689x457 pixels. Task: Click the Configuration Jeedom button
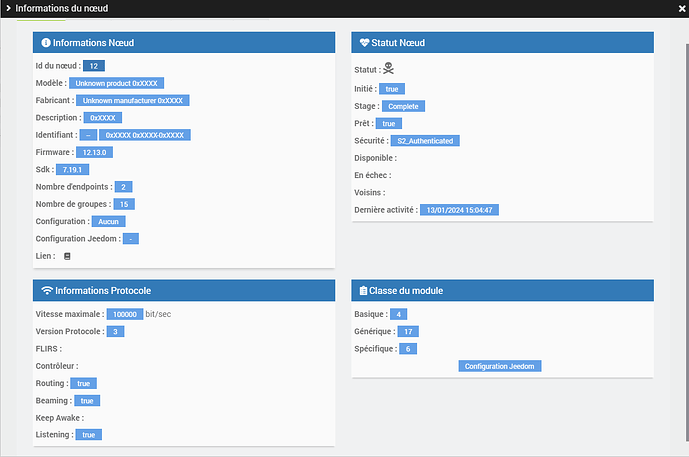coord(500,366)
